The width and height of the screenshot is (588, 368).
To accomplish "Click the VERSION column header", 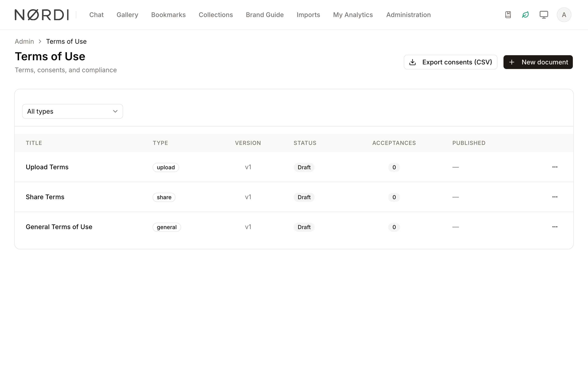I will click(x=248, y=143).
